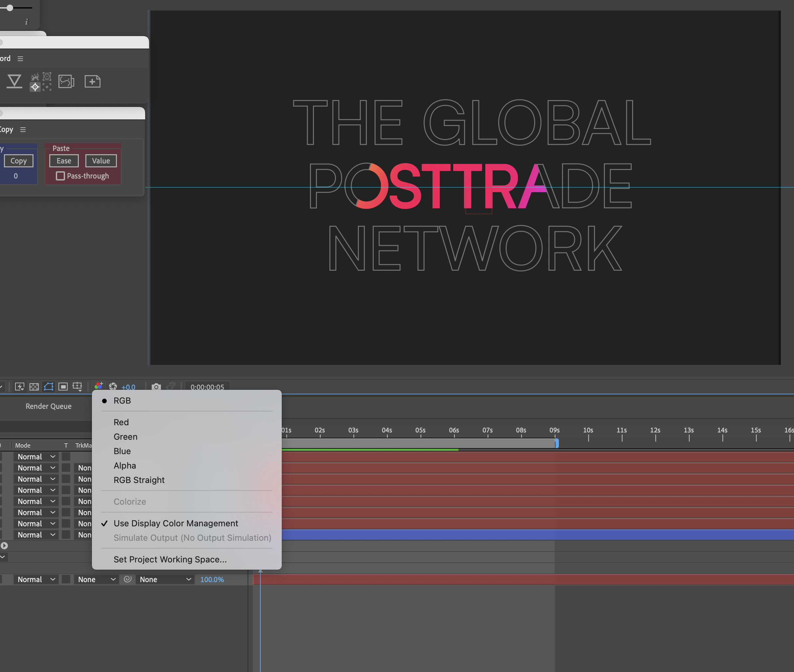
Task: Open the panel hamburger menu next to Copy
Action: coord(23,130)
